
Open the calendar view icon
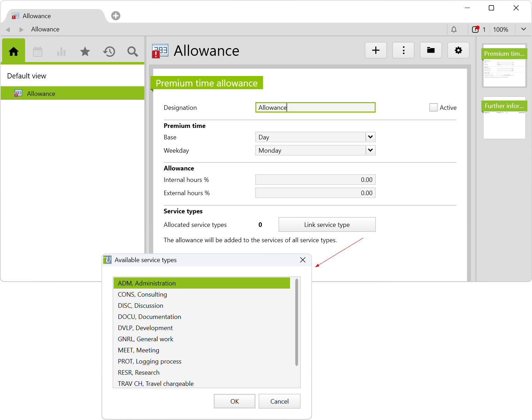[38, 52]
